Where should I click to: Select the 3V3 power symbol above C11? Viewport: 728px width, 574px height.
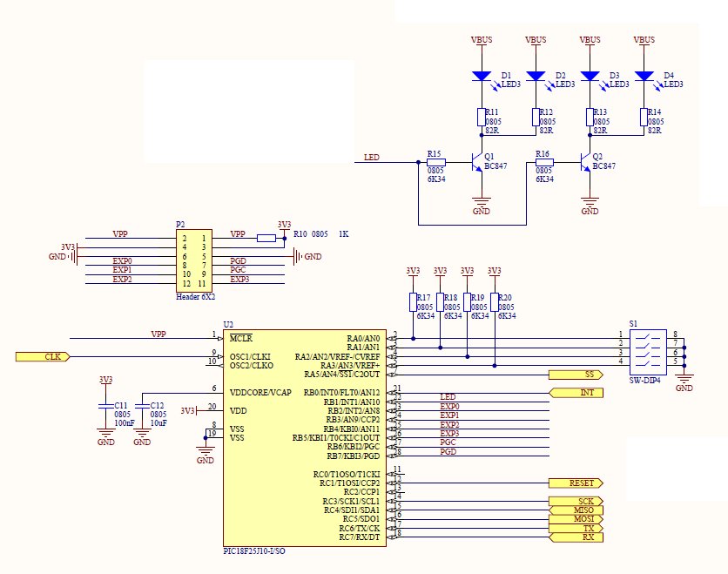point(106,382)
